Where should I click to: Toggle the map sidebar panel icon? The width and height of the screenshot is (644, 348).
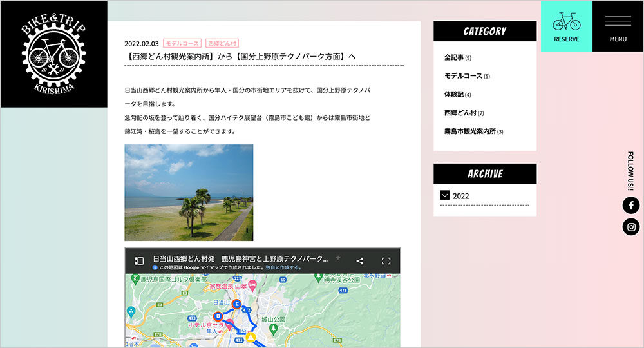(138, 261)
